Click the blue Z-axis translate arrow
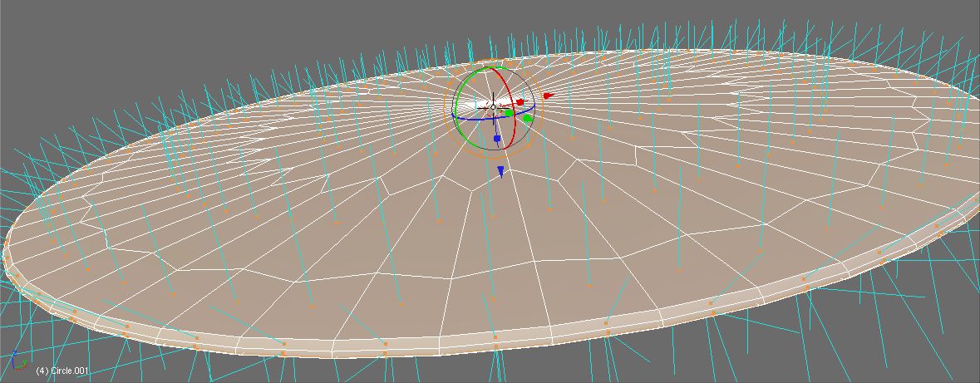 coord(500,172)
